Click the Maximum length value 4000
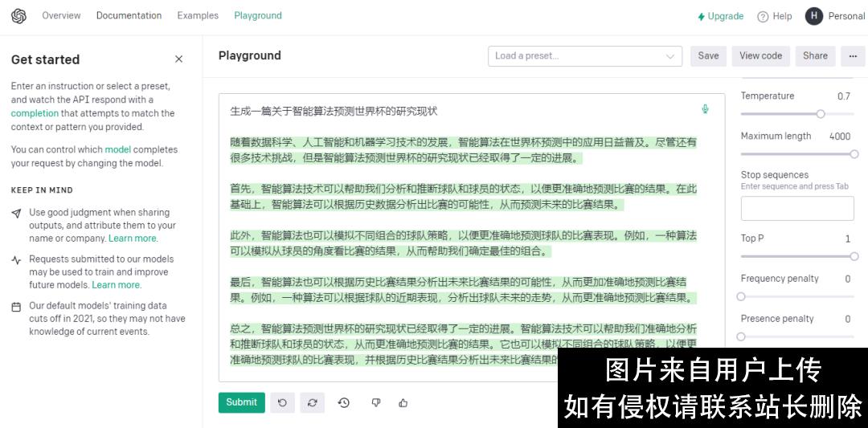The height and width of the screenshot is (428, 868). [840, 137]
